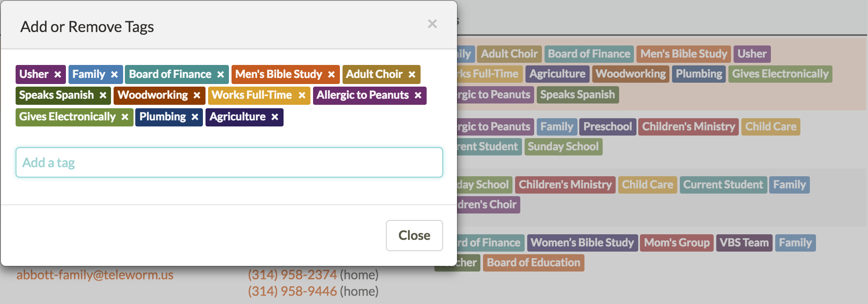Image resolution: width=868 pixels, height=304 pixels.
Task: Delete the Board of Finance tag
Action: 221,74
